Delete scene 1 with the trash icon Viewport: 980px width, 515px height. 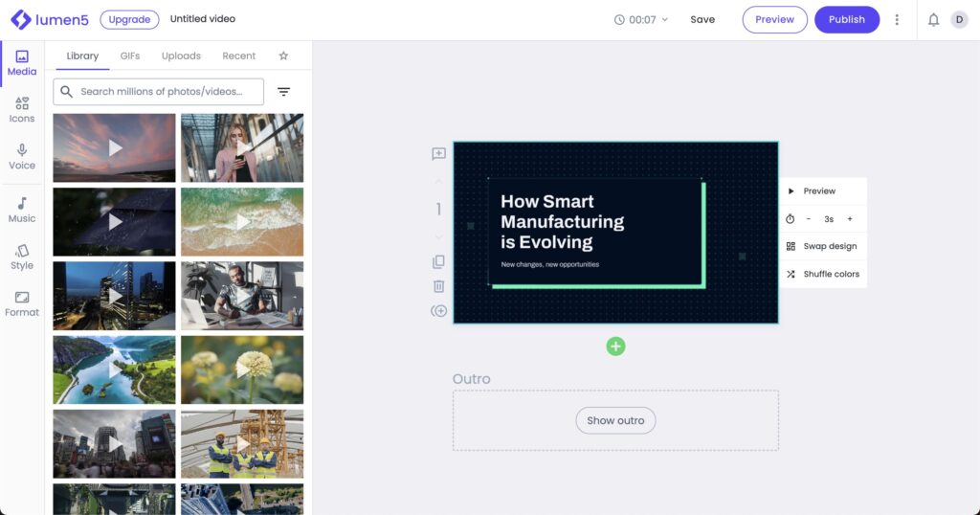tap(438, 286)
